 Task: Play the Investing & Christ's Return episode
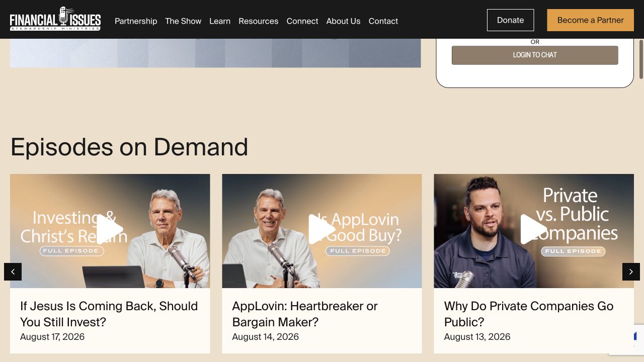(x=110, y=229)
